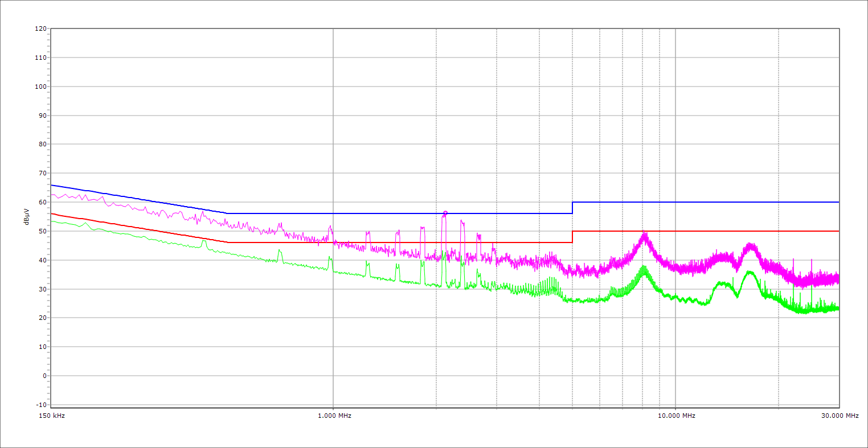Click the "120" y-axis top label
This screenshot has height=448, width=868.
coord(40,29)
